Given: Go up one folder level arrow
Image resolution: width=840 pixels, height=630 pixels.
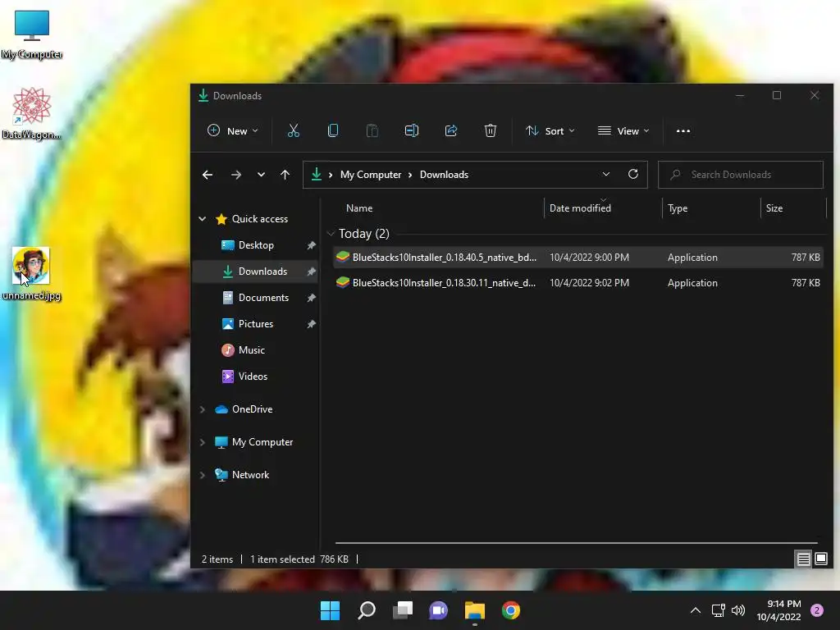Looking at the screenshot, I should 285,175.
